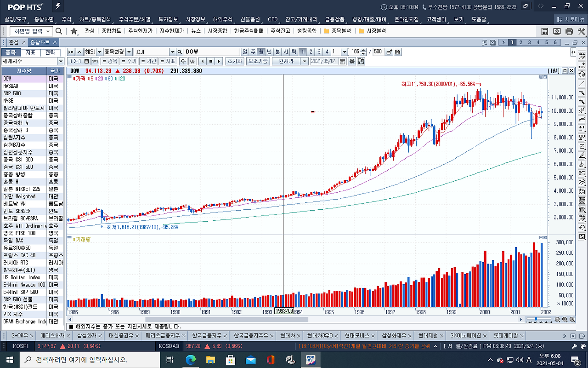Toggle the 일 (daily) period button

245,52
